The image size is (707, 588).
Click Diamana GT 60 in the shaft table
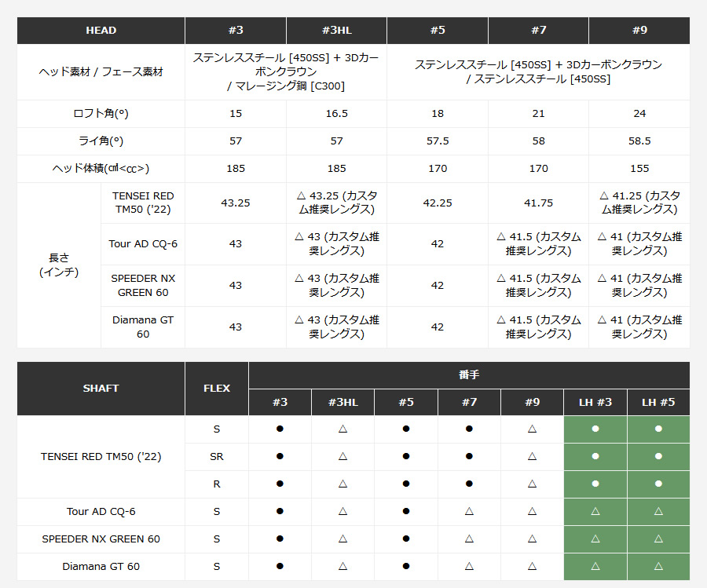click(x=101, y=566)
